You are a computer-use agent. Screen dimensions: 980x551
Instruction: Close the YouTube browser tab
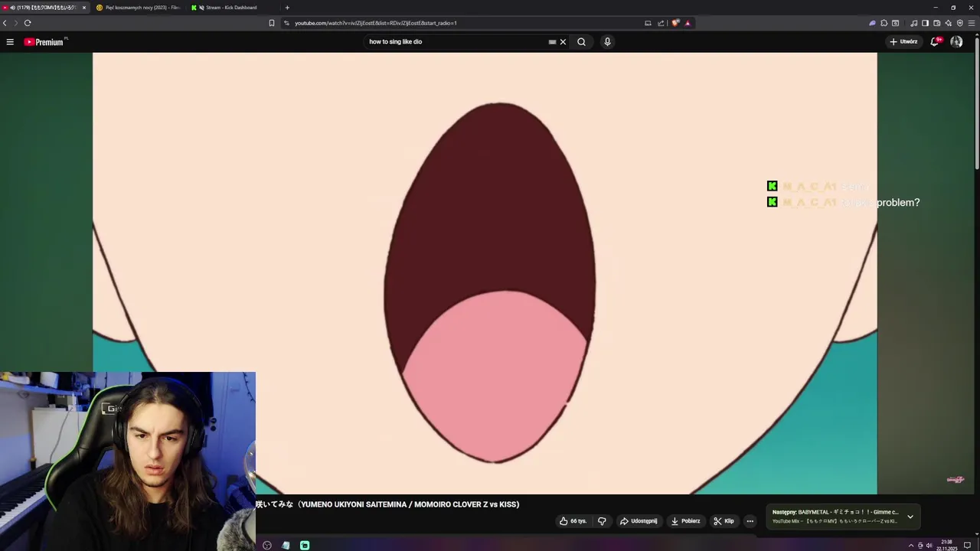[x=84, y=8]
